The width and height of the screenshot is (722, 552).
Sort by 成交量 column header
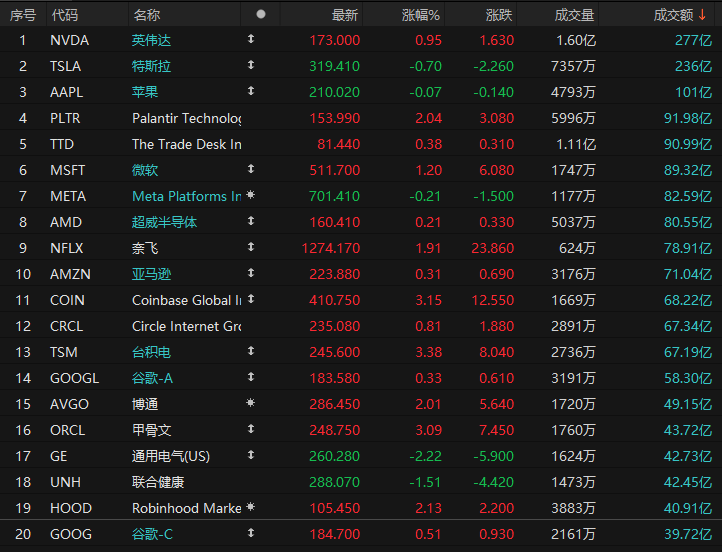click(x=574, y=15)
